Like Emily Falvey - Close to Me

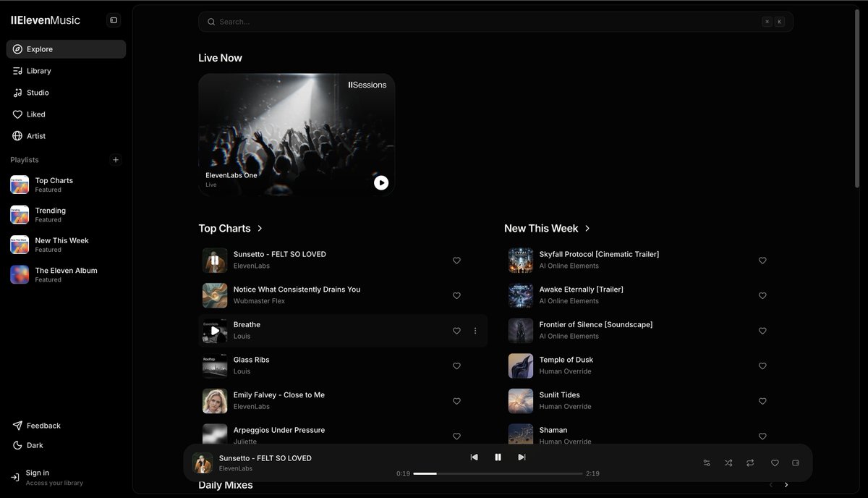(x=456, y=401)
